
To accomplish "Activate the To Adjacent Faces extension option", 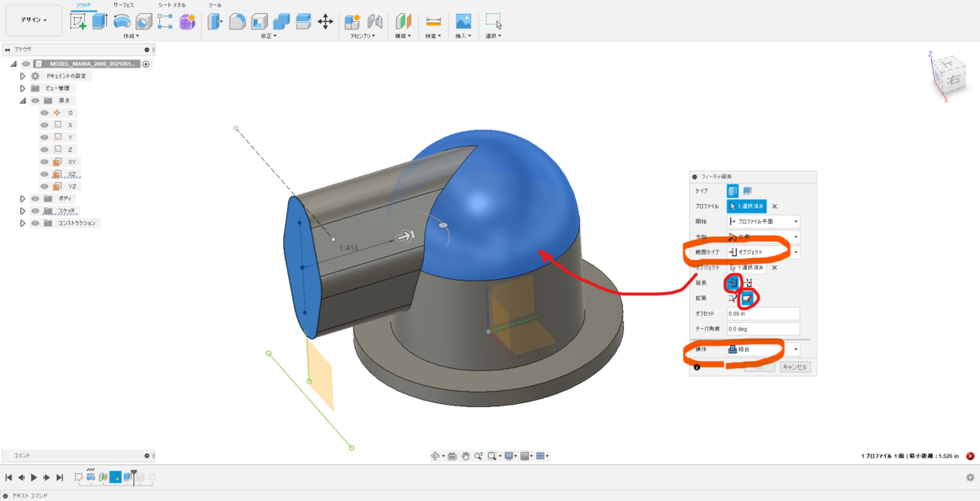I will pos(748,282).
